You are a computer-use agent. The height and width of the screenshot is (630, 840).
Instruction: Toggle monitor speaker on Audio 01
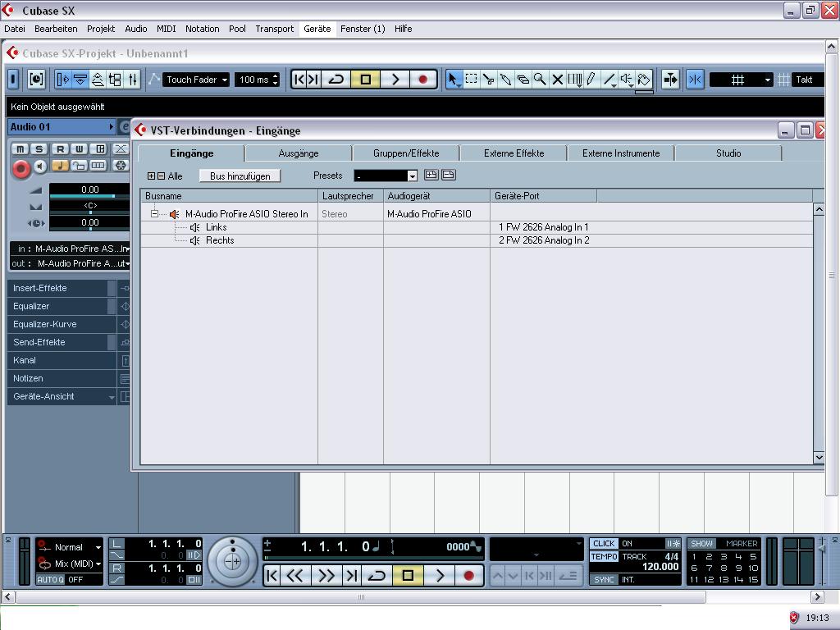pos(41,167)
